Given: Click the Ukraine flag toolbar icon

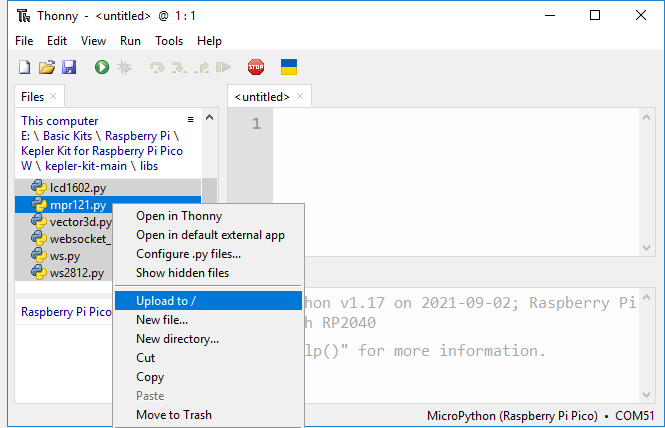Looking at the screenshot, I should (x=289, y=67).
